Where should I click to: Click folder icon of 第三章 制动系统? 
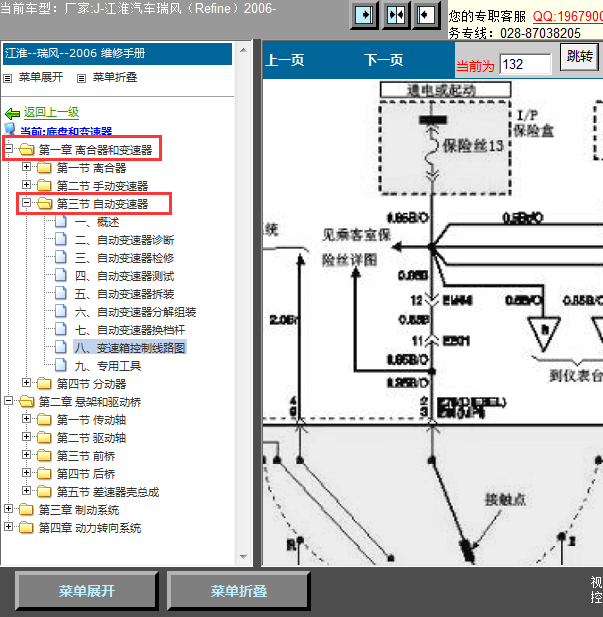point(26,510)
